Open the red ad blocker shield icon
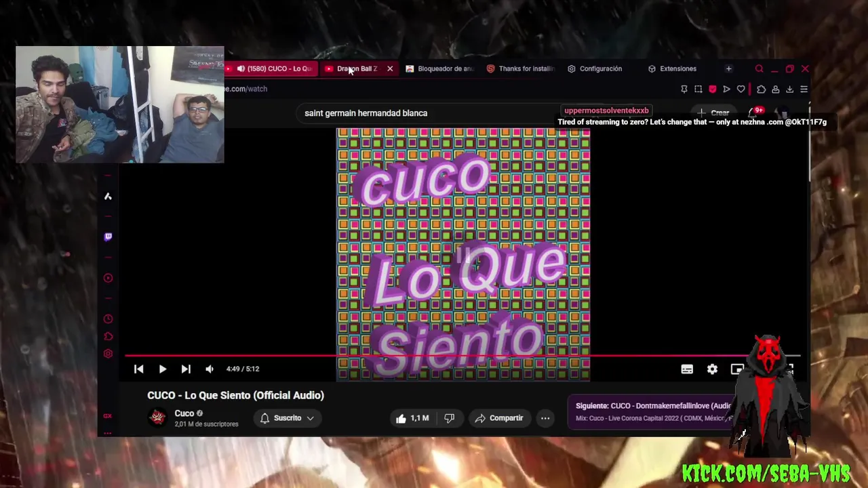Image resolution: width=868 pixels, height=488 pixels. tap(712, 89)
